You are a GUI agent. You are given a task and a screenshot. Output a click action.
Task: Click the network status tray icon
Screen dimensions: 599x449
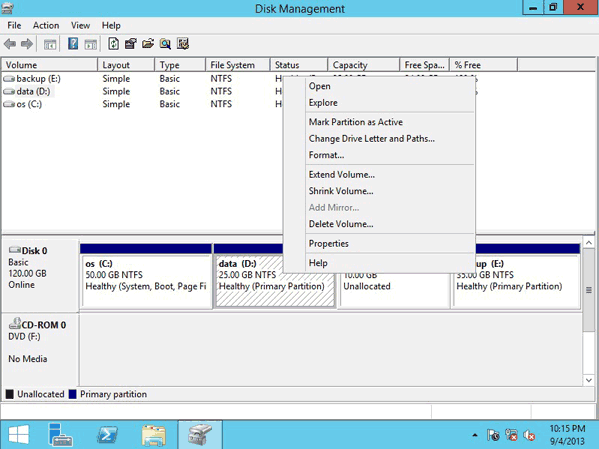pos(511,435)
